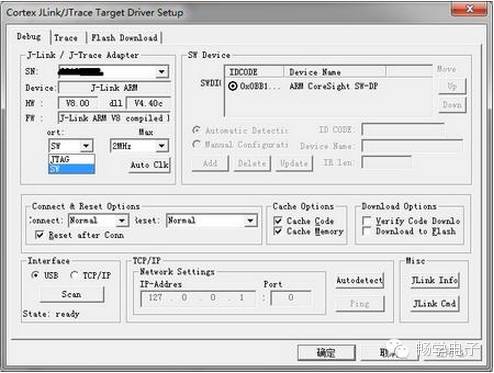Select the TCP/IP interface radio button

pyautogui.click(x=74, y=275)
